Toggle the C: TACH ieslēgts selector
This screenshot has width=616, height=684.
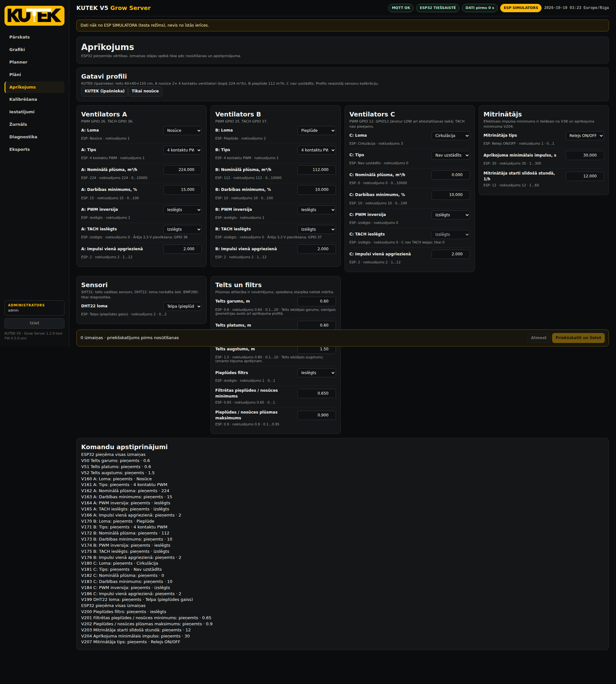coord(450,235)
